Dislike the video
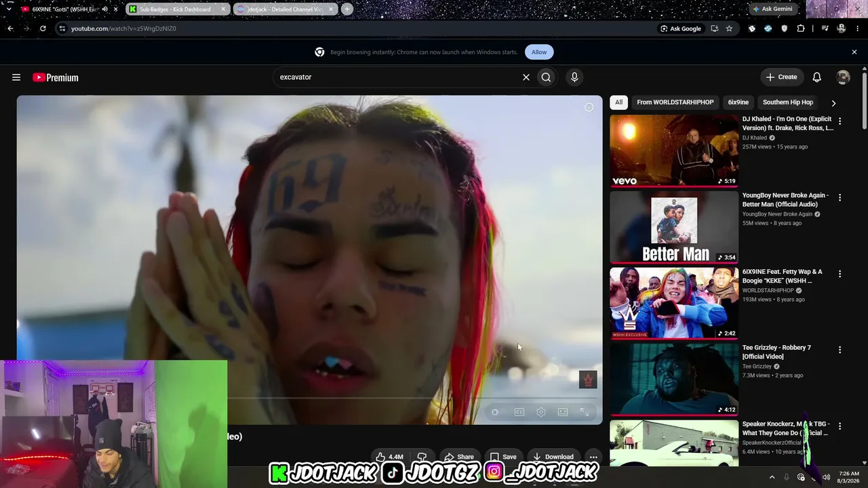868x488 pixels. tap(422, 457)
